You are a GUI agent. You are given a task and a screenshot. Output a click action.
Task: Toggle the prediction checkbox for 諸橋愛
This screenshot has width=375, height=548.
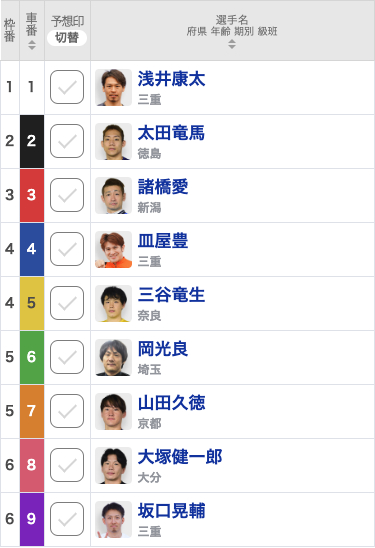pyautogui.click(x=67, y=195)
